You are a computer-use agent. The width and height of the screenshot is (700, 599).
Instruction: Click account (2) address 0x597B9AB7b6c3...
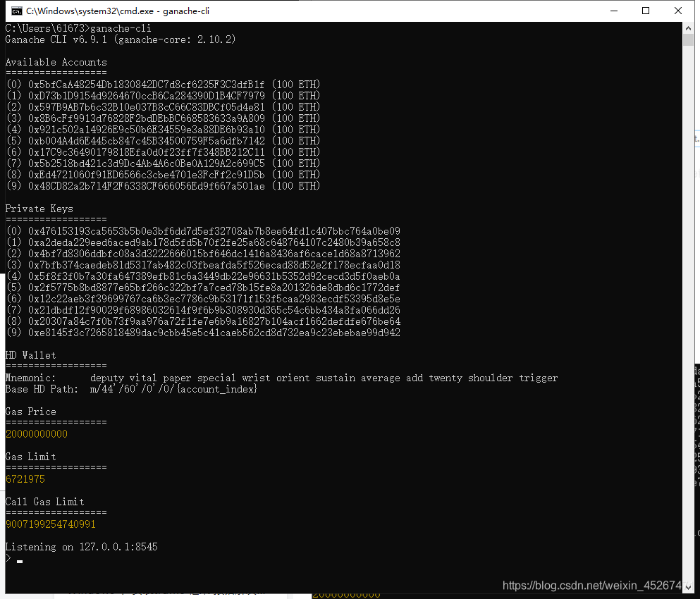147,106
